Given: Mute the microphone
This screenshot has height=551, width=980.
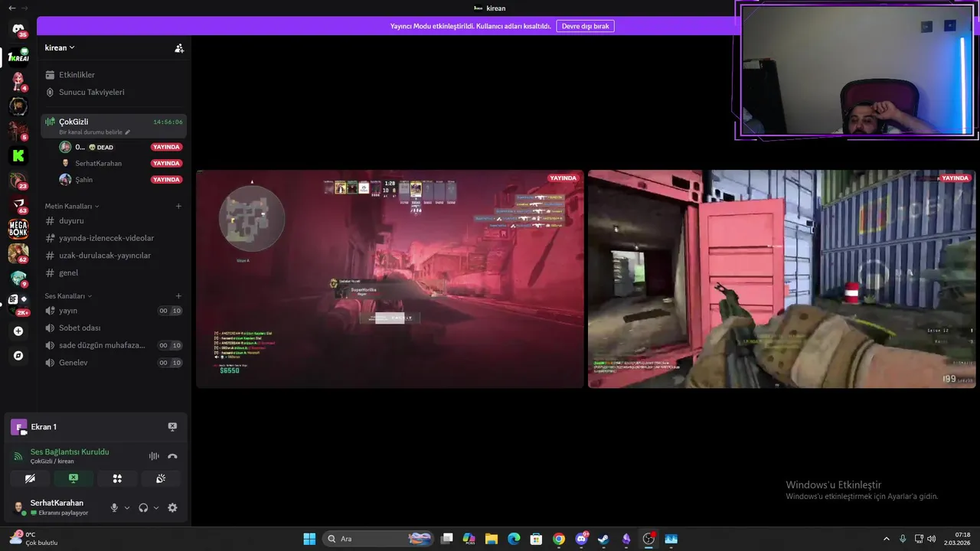Looking at the screenshot, I should pyautogui.click(x=114, y=507).
